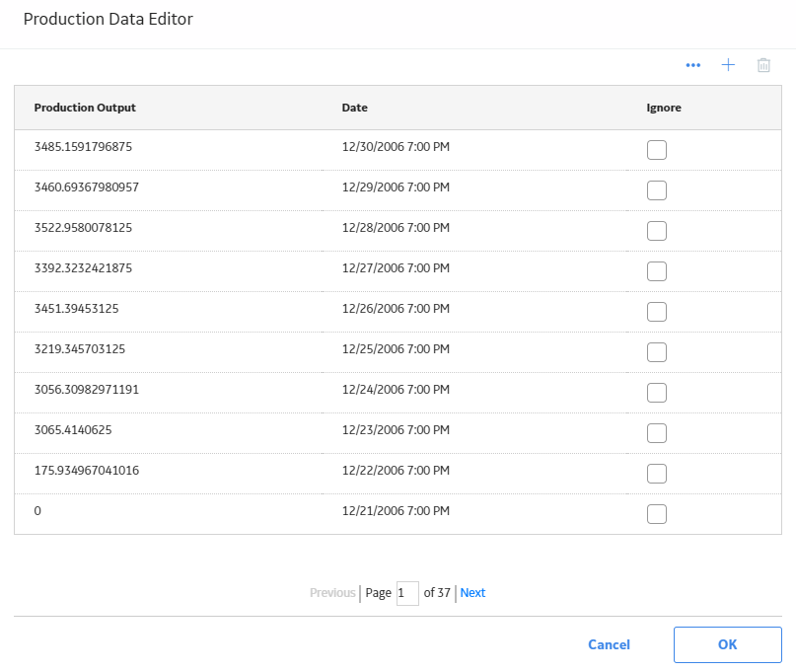Click the date 12/30/2006 7:00 PM
796x672 pixels.
pyautogui.click(x=396, y=147)
